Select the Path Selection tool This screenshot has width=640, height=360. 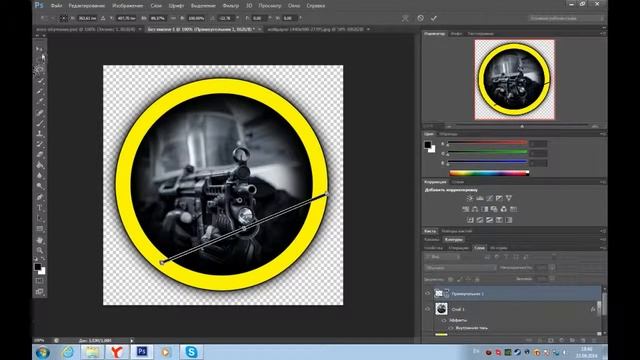click(40, 218)
